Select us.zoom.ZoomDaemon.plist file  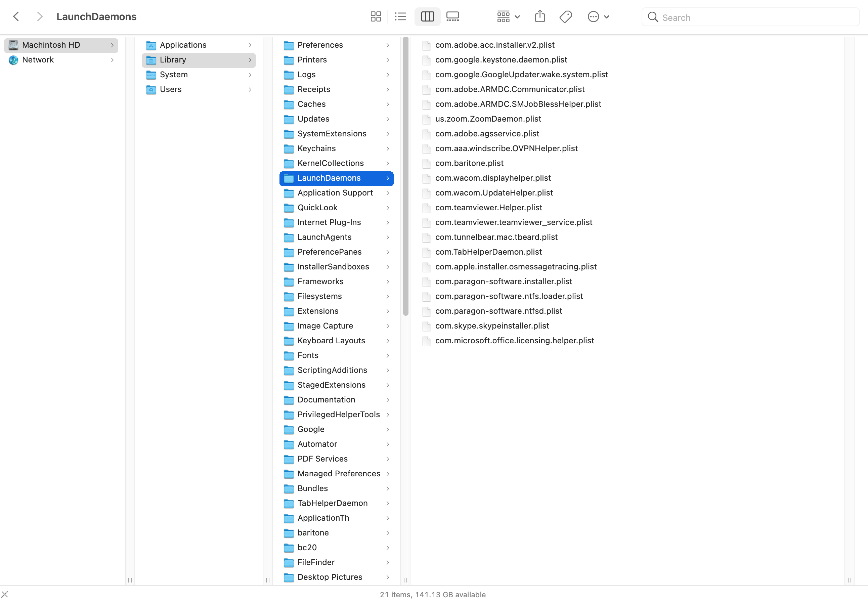click(488, 119)
